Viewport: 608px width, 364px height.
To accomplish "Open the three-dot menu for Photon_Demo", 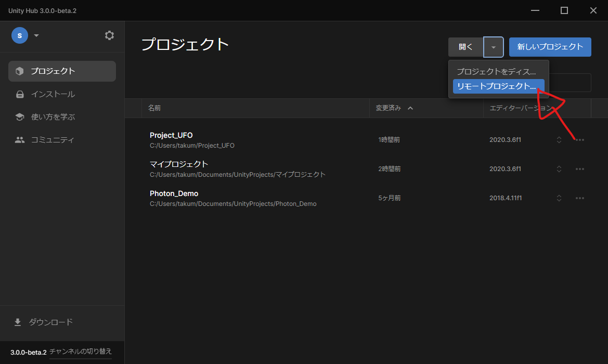I will pos(580,198).
